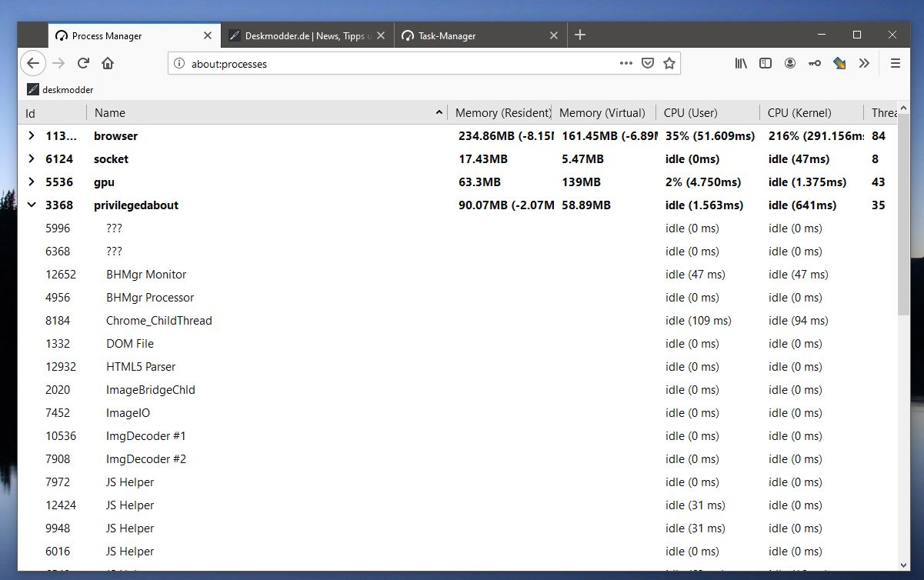Save page to Pocket

648,64
